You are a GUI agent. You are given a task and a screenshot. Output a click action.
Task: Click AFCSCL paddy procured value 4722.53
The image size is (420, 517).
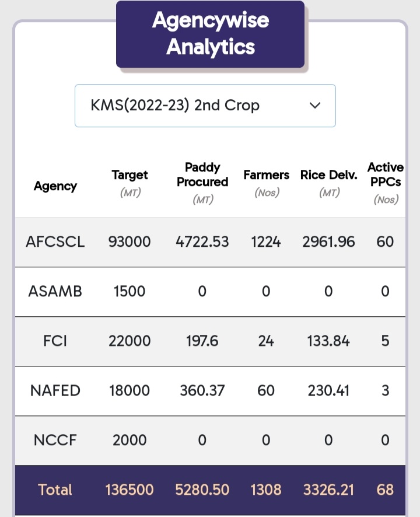point(202,242)
